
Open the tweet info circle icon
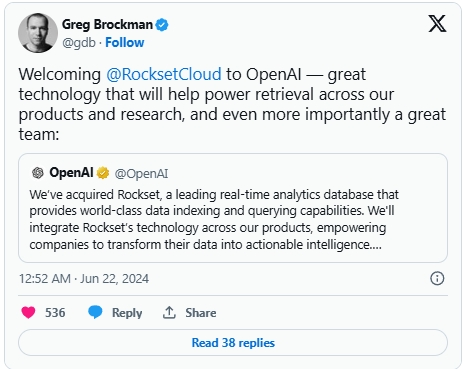pos(437,278)
